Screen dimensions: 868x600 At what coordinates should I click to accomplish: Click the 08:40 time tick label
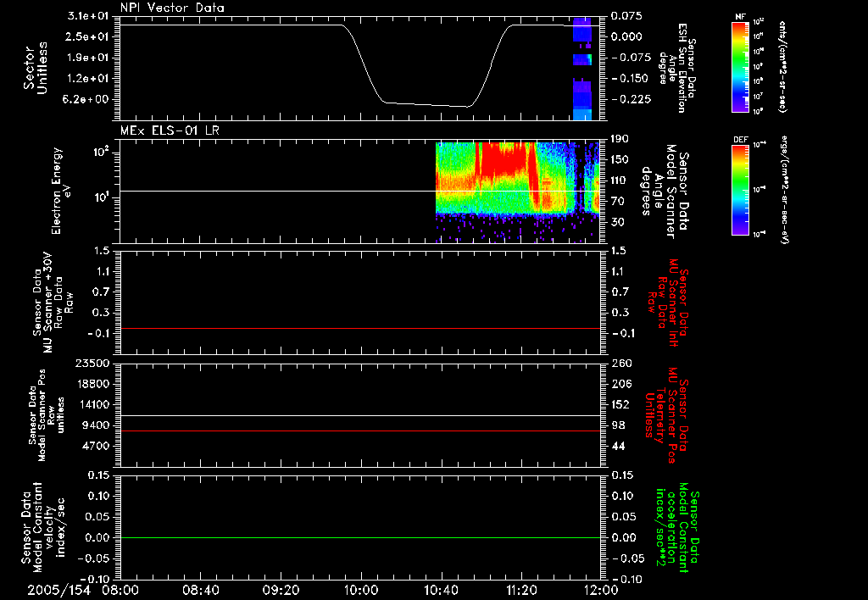pos(200,590)
